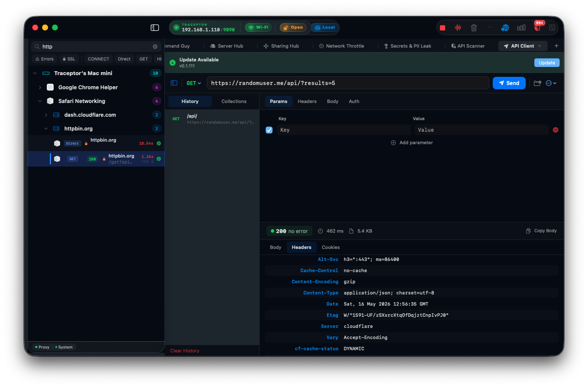Viewport: 588px width, 388px height.
Task: Uncheck the Key parameter checkbox
Action: pos(269,130)
